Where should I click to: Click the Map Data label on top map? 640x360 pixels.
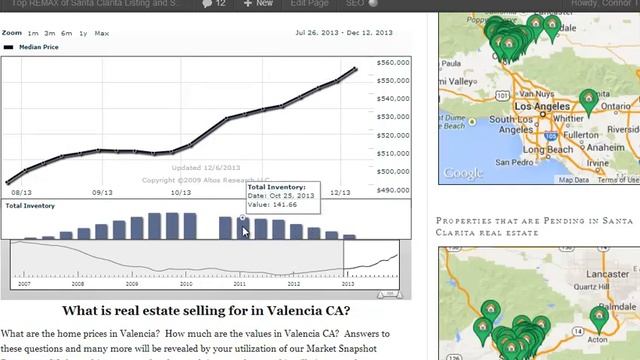pyautogui.click(x=573, y=180)
